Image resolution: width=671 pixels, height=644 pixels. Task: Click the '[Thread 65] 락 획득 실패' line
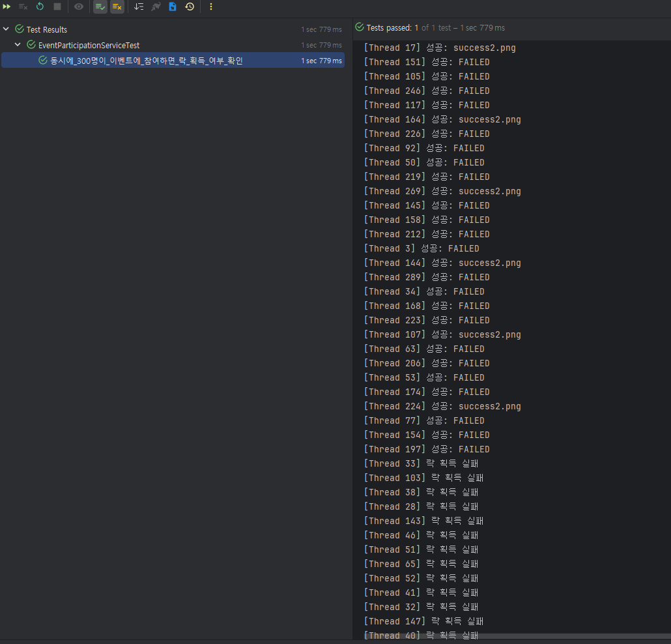coord(421,564)
